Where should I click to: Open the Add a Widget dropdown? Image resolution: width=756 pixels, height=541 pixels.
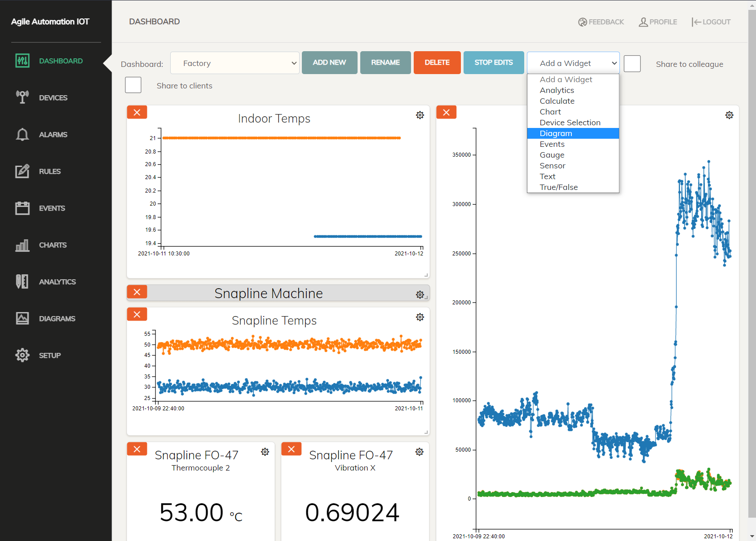(x=573, y=63)
